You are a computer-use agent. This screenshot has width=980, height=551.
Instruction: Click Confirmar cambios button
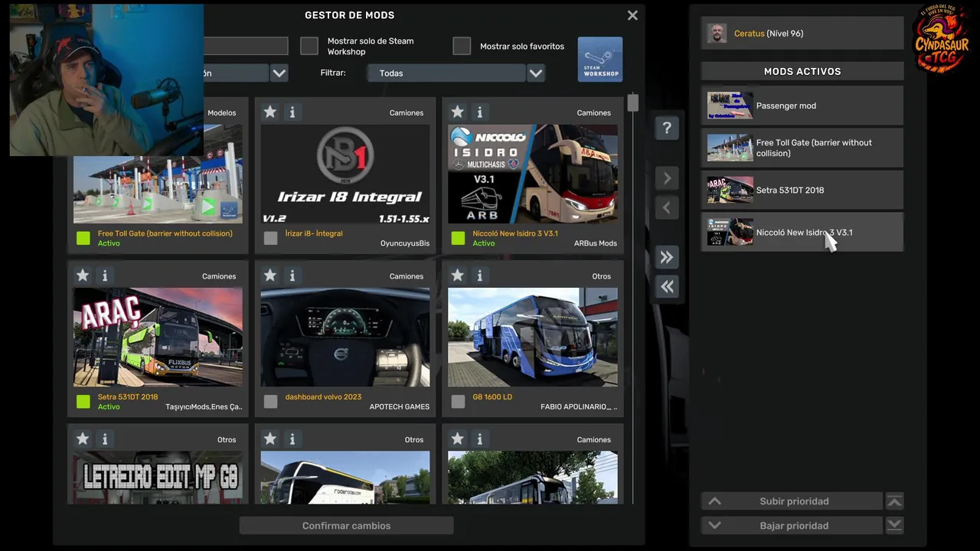[x=346, y=526]
